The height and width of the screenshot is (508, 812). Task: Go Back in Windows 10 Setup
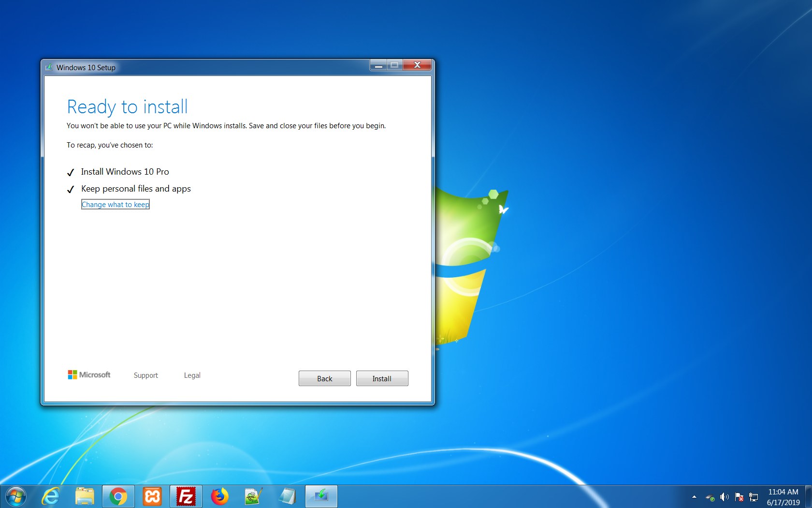pos(324,378)
